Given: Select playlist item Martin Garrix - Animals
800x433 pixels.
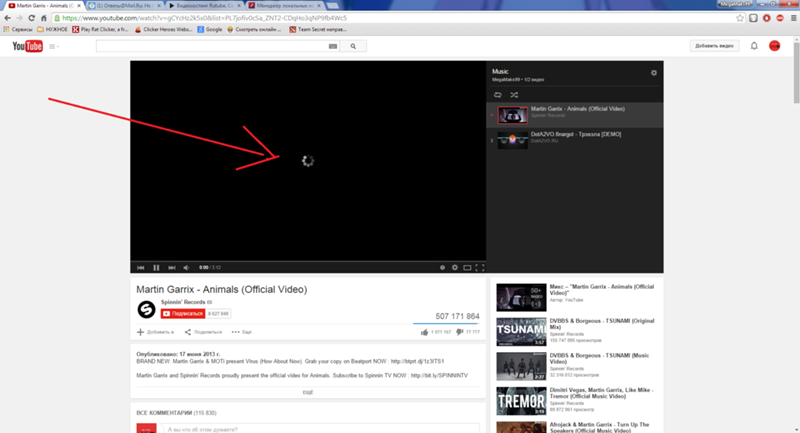Looking at the screenshot, I should click(x=575, y=115).
